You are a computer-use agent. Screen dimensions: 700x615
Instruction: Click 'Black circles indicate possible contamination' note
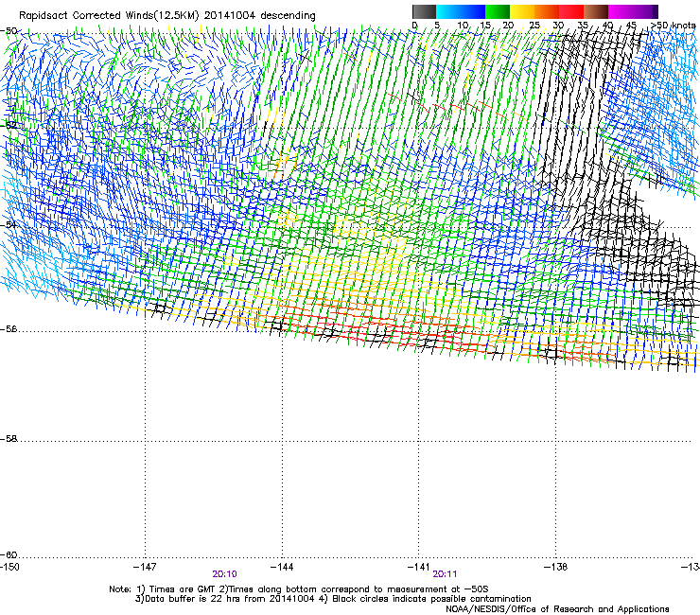pos(431,599)
